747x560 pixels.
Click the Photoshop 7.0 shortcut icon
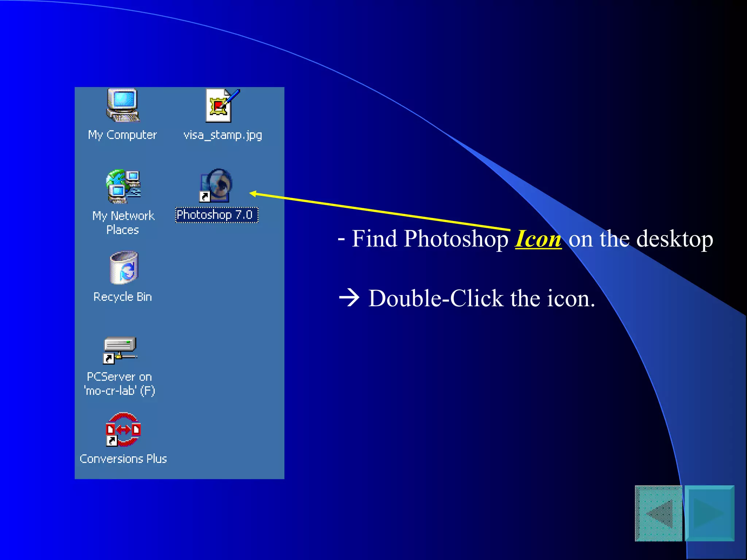click(x=216, y=185)
